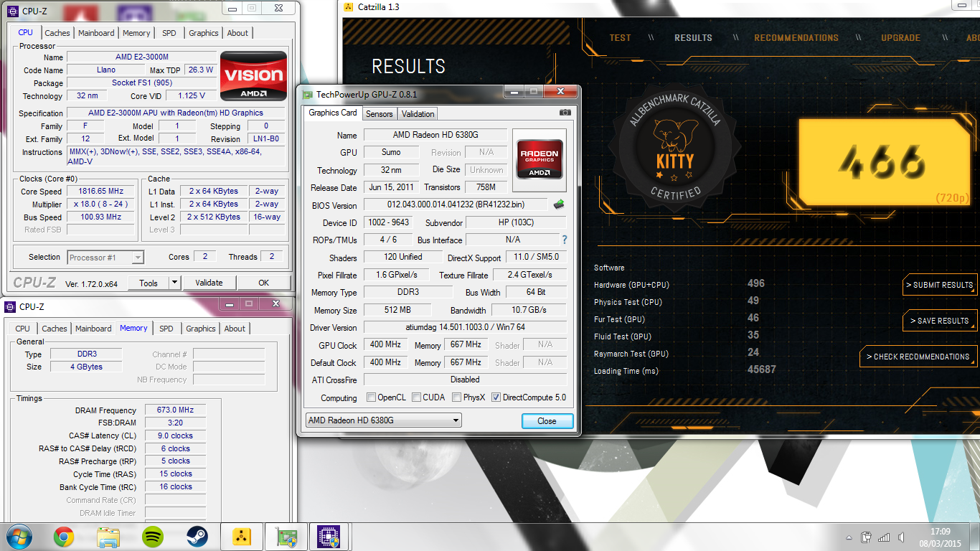
Task: Click the 466 score panel in Catzilla
Action: [x=884, y=162]
